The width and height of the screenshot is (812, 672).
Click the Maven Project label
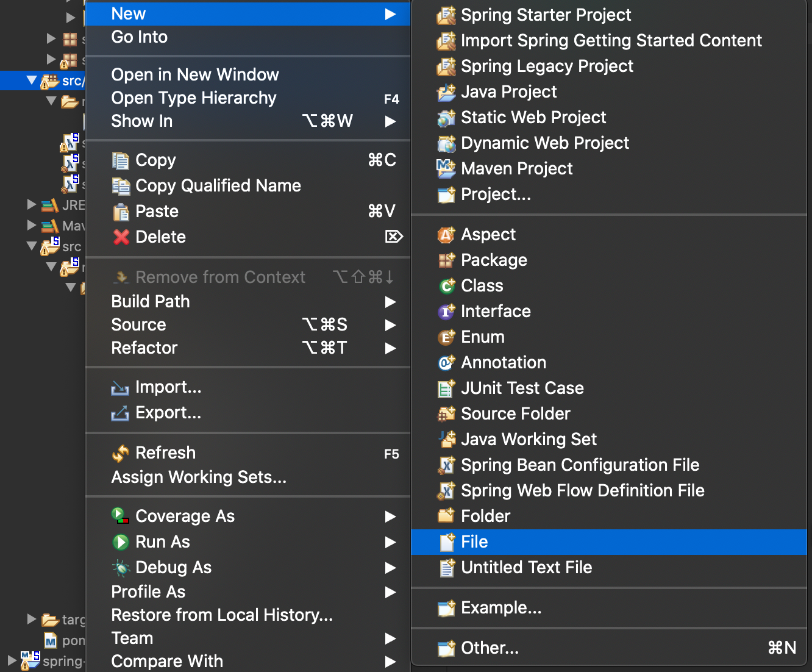coord(517,169)
